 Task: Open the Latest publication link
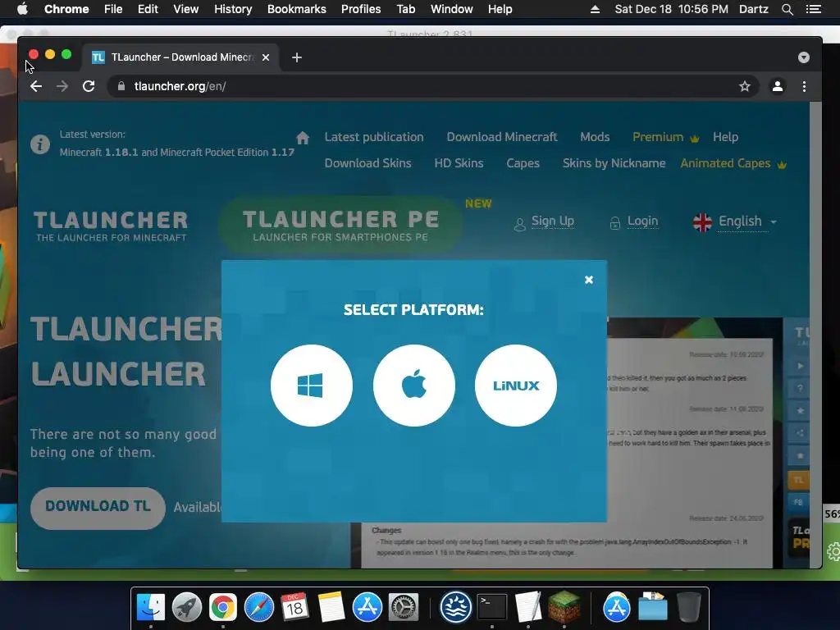tap(374, 137)
